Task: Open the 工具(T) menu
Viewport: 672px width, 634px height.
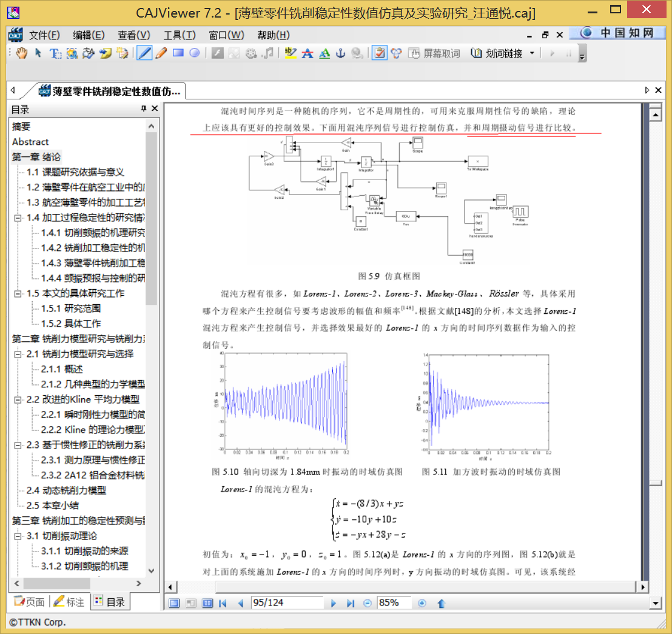Action: point(180,35)
